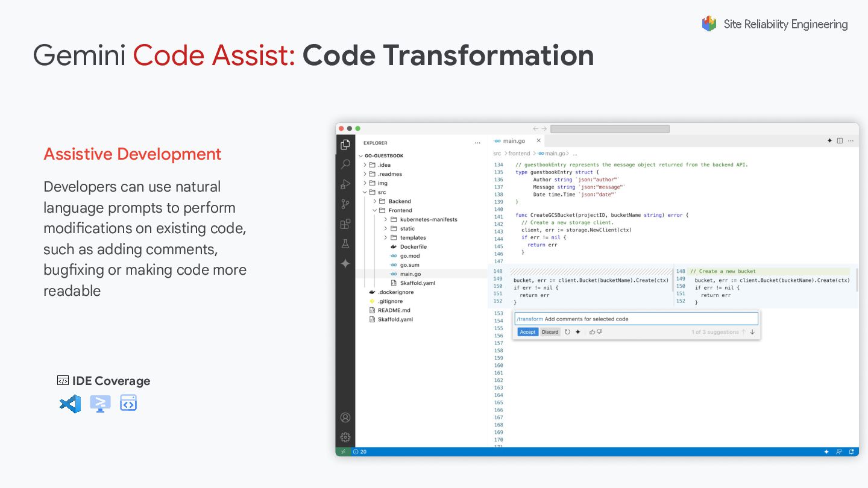Expand the .idea folder

point(365,165)
